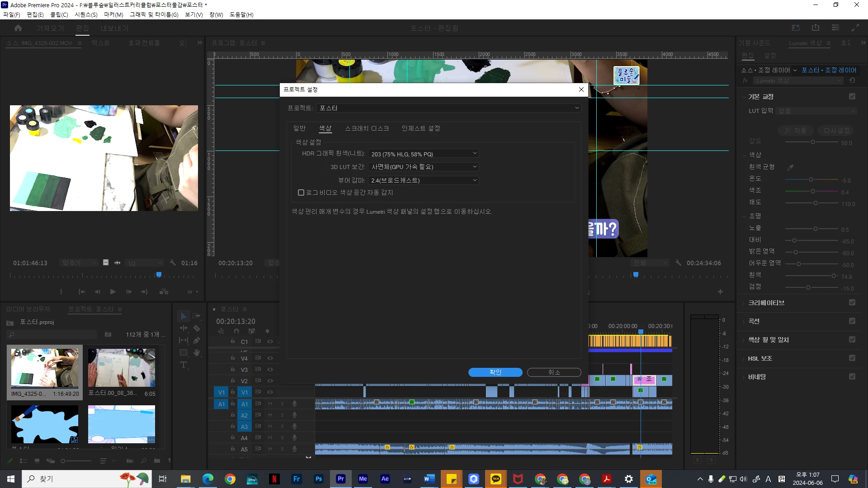Open the viewer gamma dropdown
Image resolution: width=868 pixels, height=488 pixels.
(x=423, y=180)
